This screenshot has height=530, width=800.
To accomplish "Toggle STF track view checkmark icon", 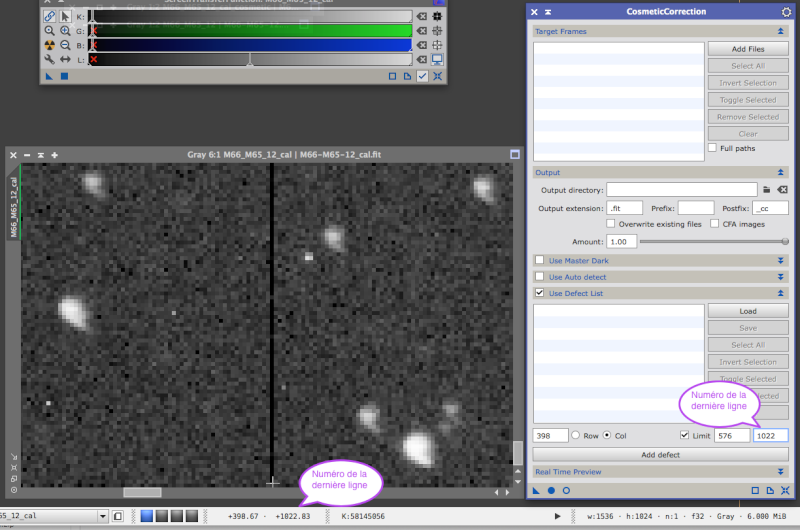I will point(422,77).
